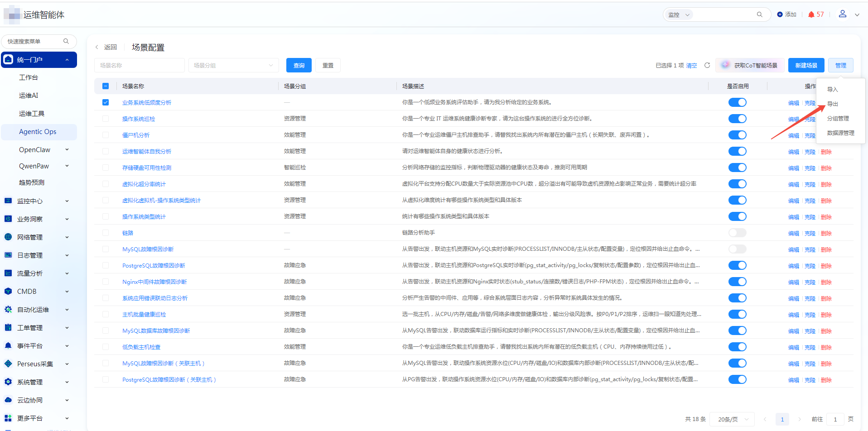Click the page number jump input
868x431 pixels.
coord(835,419)
